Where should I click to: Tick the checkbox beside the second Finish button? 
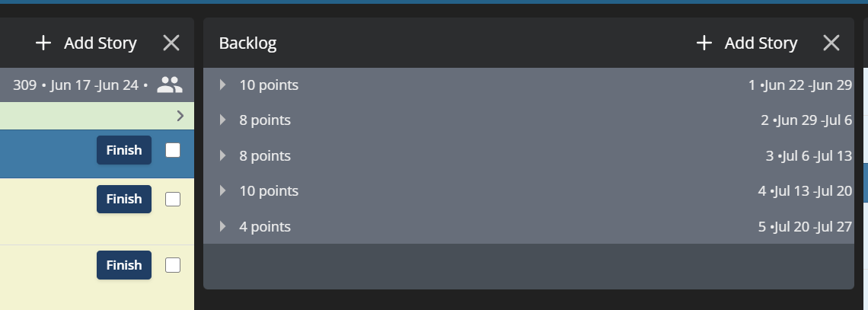click(x=173, y=200)
